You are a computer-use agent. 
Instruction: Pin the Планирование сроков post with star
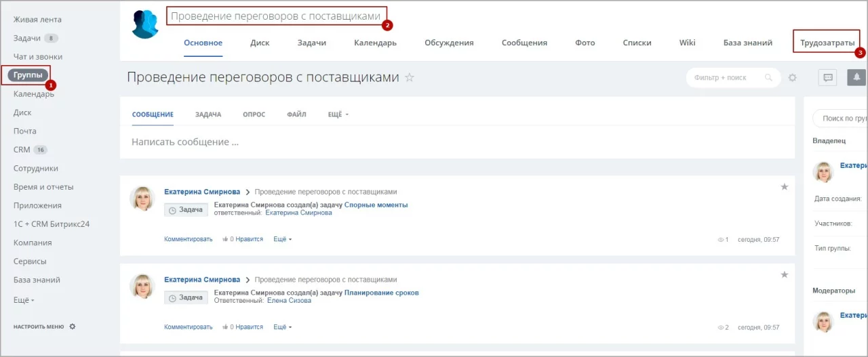point(785,275)
